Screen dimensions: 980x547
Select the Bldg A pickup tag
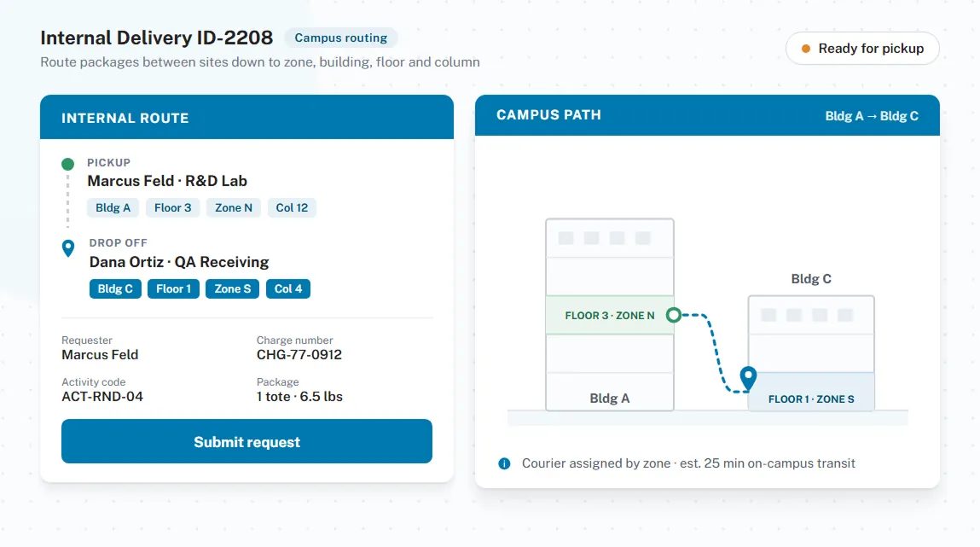pyautogui.click(x=113, y=207)
